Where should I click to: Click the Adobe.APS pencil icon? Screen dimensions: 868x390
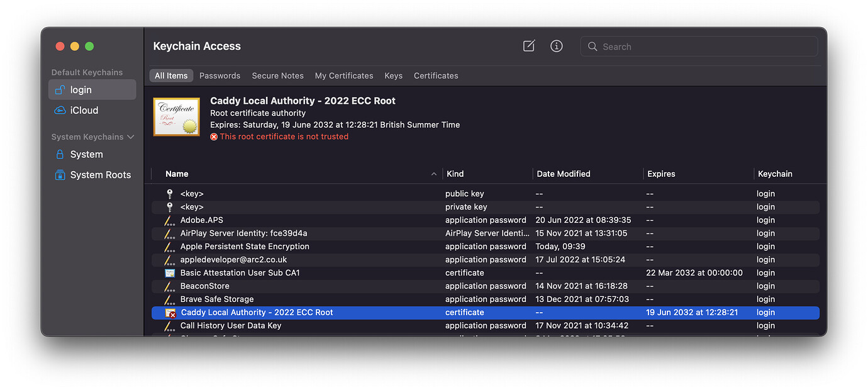[169, 220]
